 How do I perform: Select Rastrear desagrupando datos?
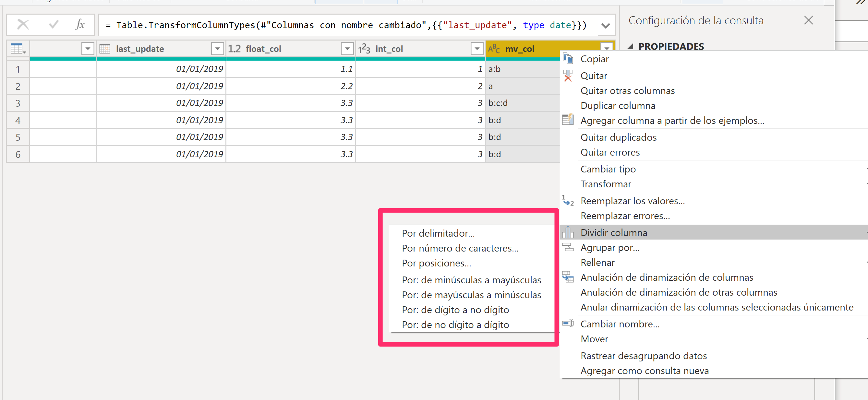point(714,356)
